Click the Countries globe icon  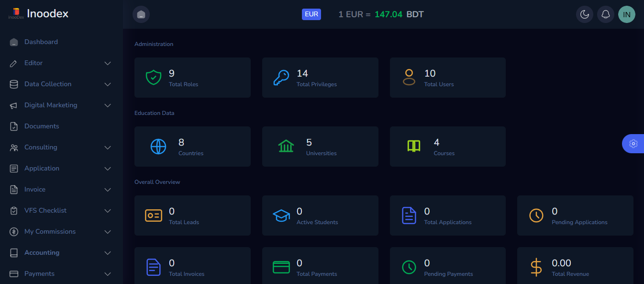[x=158, y=147]
